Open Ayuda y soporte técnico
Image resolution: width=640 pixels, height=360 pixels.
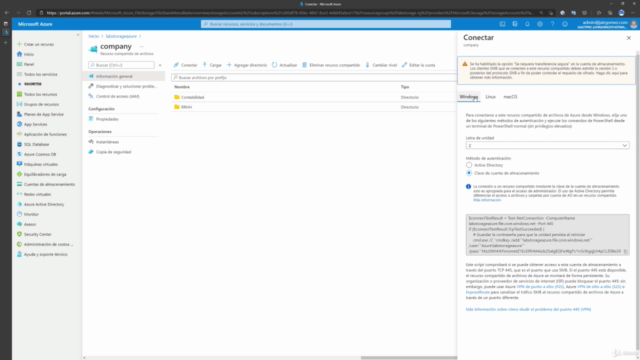(42, 254)
